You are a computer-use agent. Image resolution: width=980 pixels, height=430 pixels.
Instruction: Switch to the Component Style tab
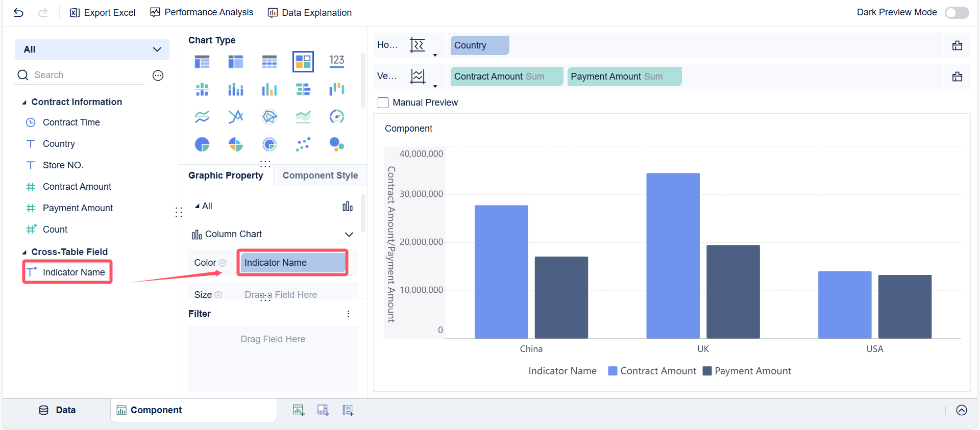tap(320, 175)
